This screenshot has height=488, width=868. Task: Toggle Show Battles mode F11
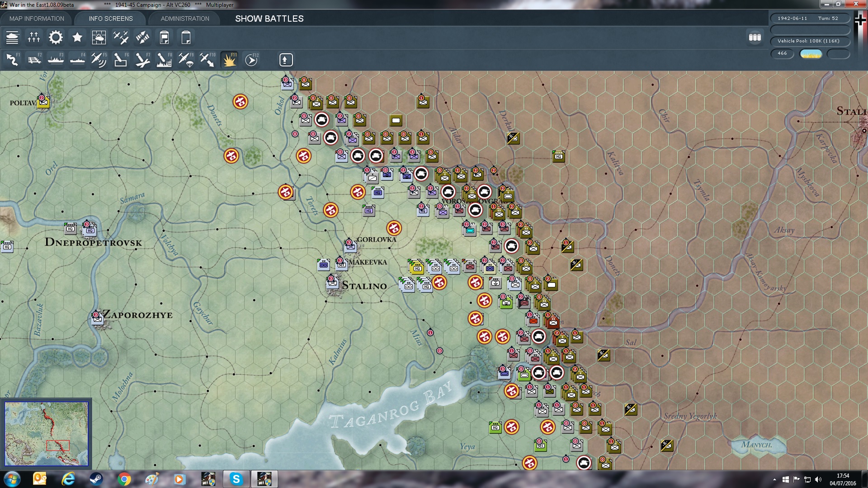point(229,60)
